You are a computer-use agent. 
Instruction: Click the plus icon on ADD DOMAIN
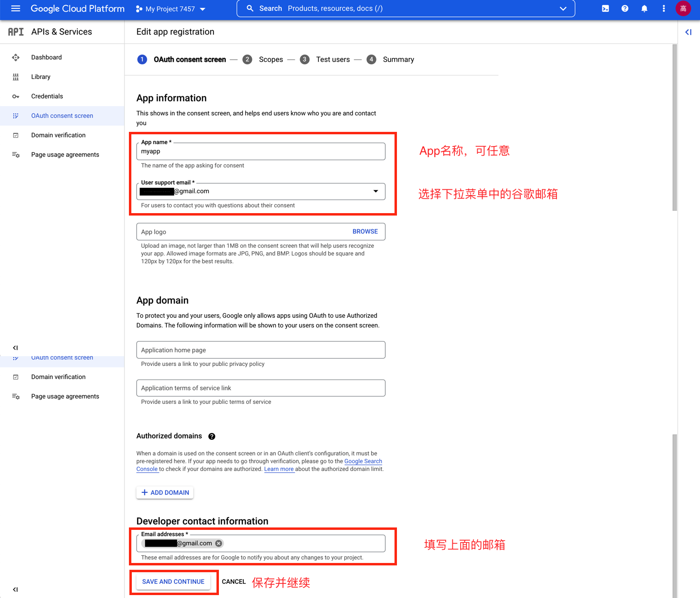[x=144, y=492]
